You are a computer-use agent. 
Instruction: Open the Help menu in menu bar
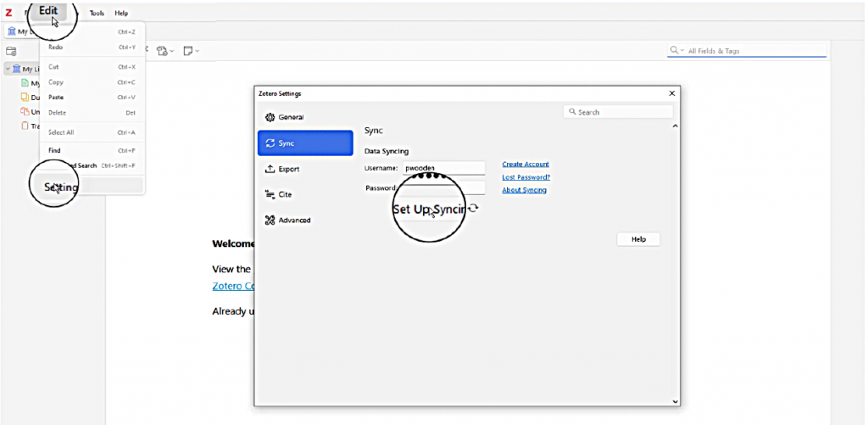pos(121,13)
